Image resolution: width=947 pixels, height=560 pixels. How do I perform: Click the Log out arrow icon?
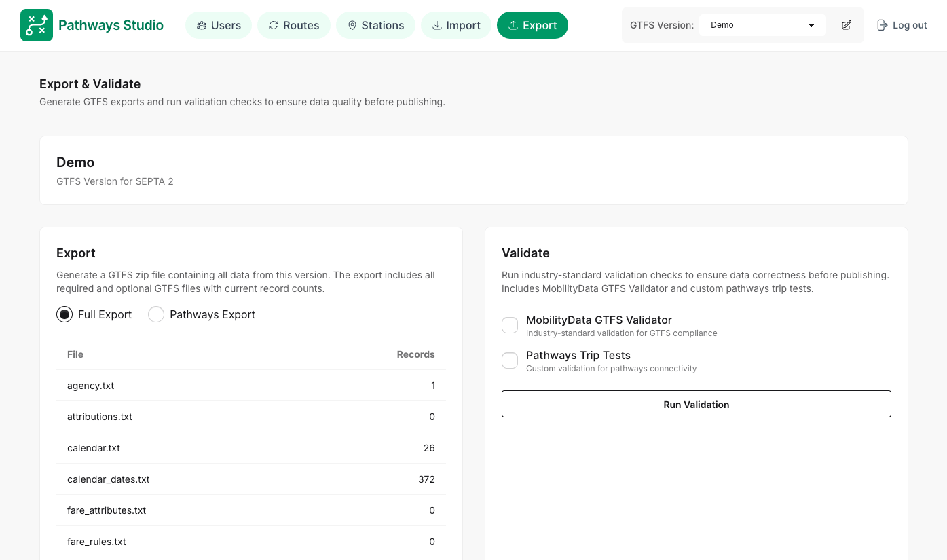(x=883, y=25)
